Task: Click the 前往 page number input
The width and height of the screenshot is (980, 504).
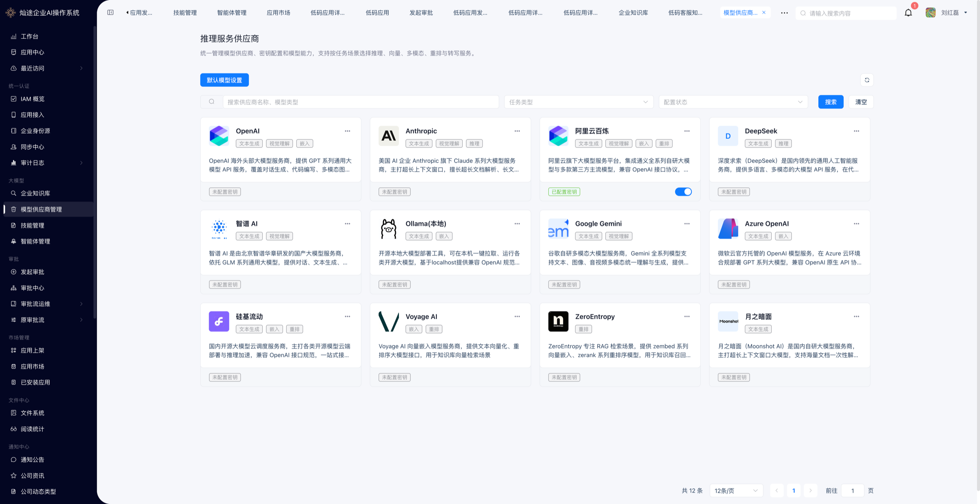Action: pyautogui.click(x=853, y=491)
